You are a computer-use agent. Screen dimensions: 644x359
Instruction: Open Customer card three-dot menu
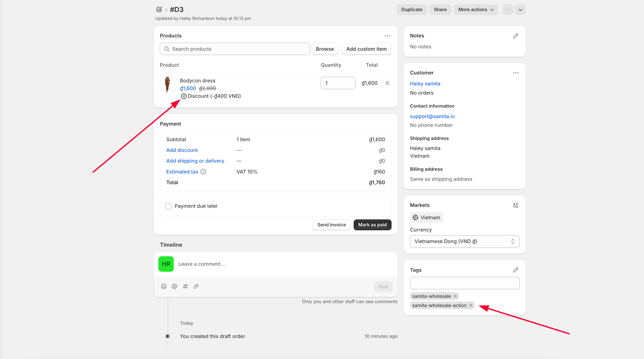click(x=515, y=73)
